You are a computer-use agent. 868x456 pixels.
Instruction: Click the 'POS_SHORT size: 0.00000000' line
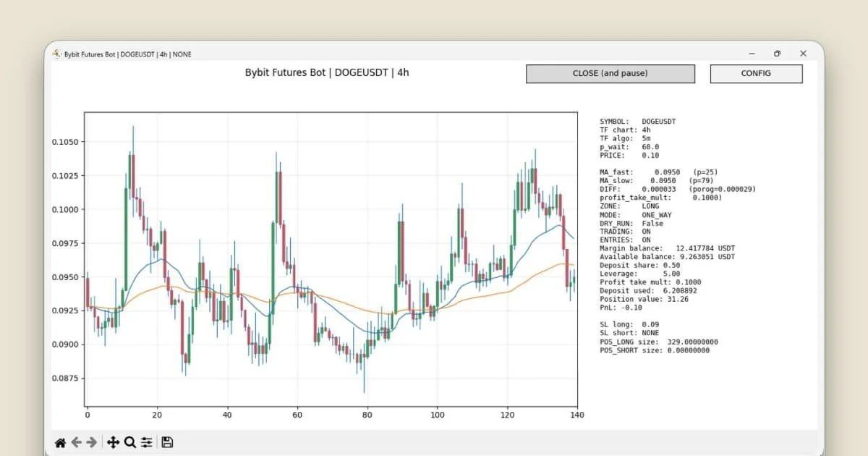point(655,350)
